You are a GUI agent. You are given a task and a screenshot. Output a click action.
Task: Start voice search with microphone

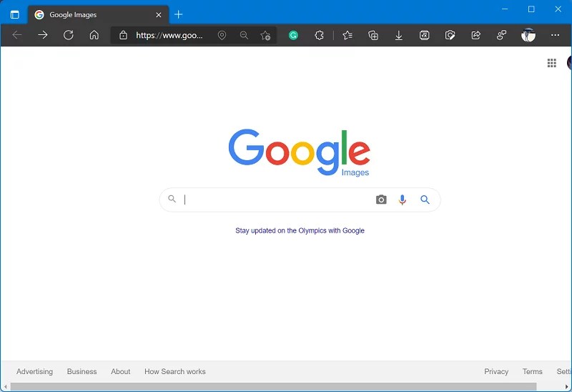402,200
